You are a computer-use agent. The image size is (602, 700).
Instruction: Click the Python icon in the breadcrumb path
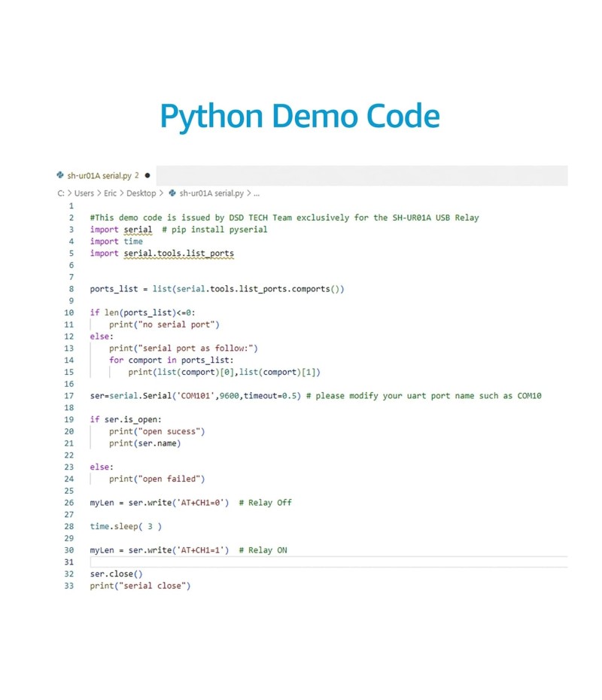172,193
